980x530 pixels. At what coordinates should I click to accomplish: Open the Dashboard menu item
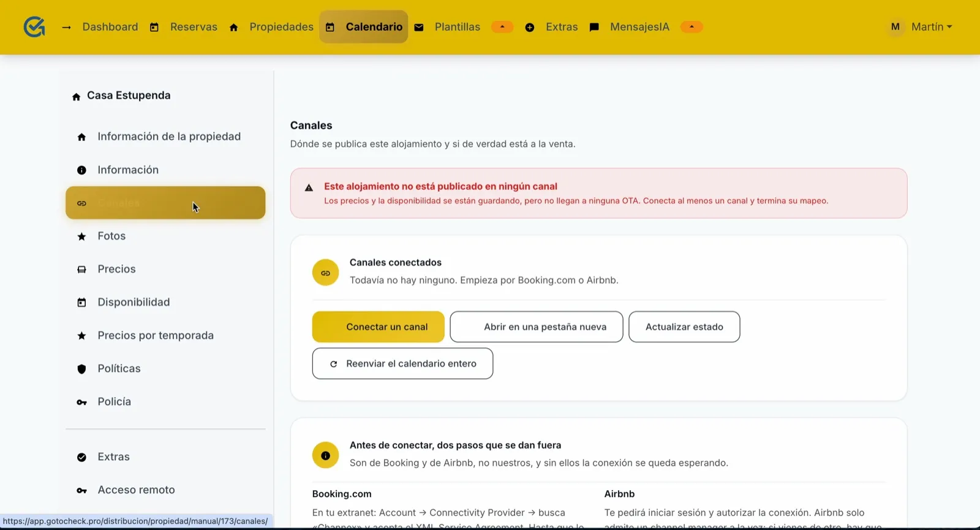tap(110, 27)
